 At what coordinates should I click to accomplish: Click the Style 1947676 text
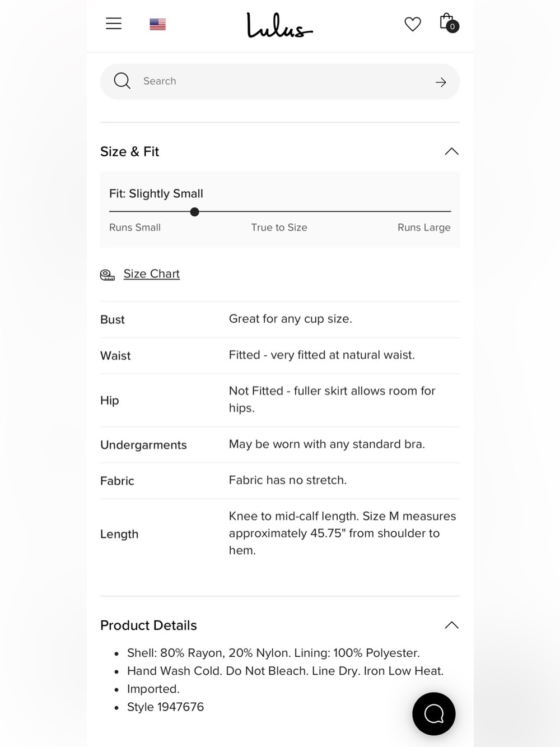pos(165,707)
